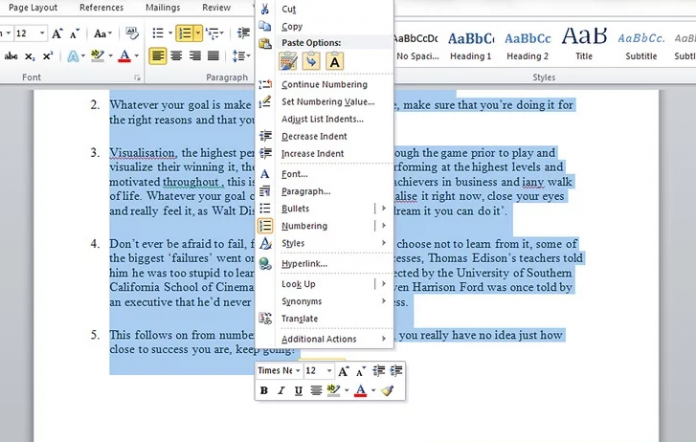Open the mini toolbar font size dropdown
The image size is (696, 442).
pos(327,370)
